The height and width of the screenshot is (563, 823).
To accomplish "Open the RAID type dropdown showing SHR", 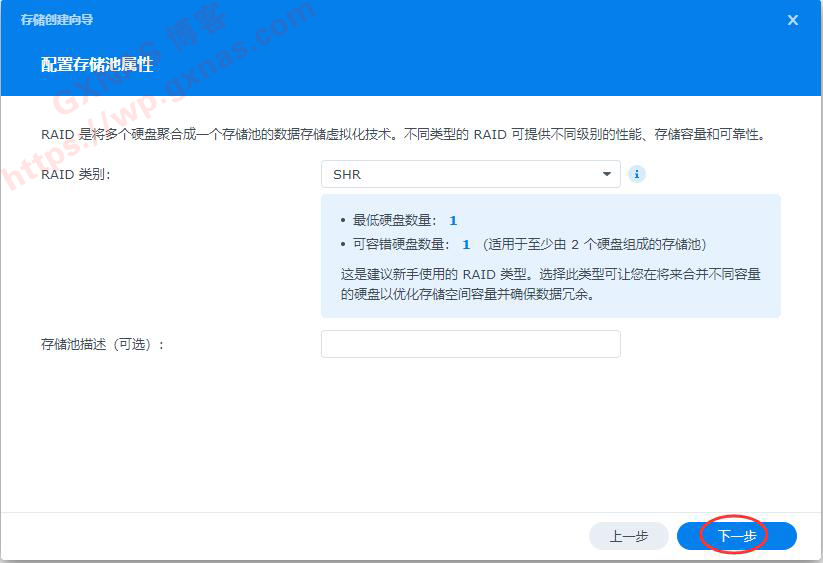I will point(470,174).
